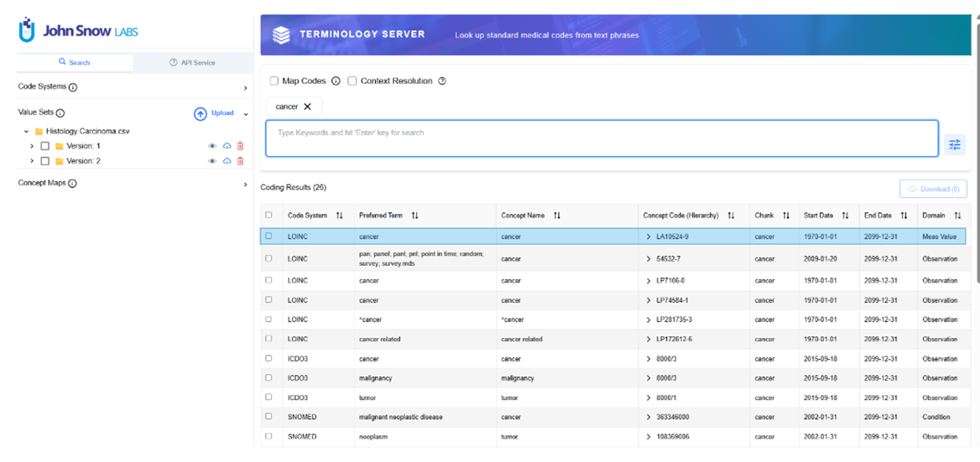Sort by Concept Code (Hierarchy) column

[731, 215]
